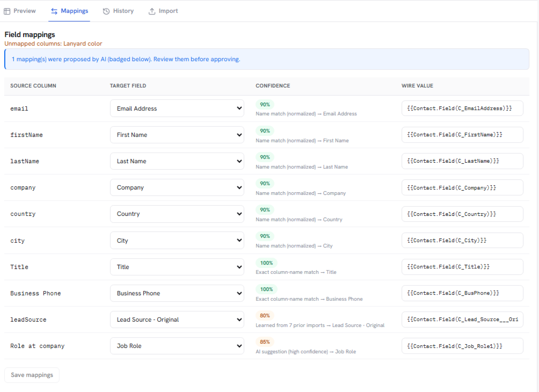Click the C_BusPhone wire value field

tap(462, 293)
